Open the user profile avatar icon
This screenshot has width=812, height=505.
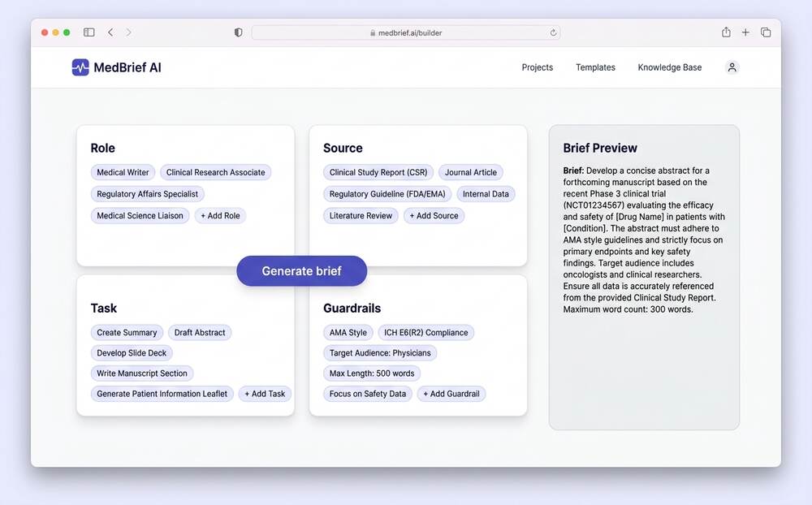coord(732,67)
